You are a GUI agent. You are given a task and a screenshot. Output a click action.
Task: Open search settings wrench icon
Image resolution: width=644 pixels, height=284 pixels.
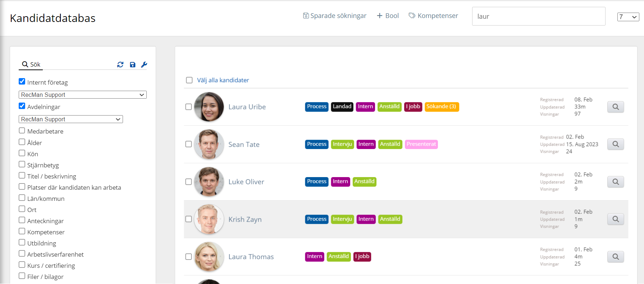click(144, 65)
